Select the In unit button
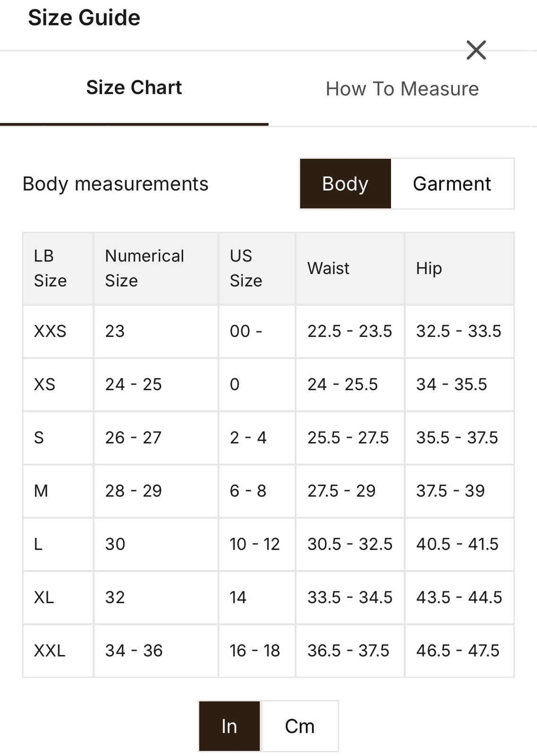The height and width of the screenshot is (756, 537). tap(230, 726)
